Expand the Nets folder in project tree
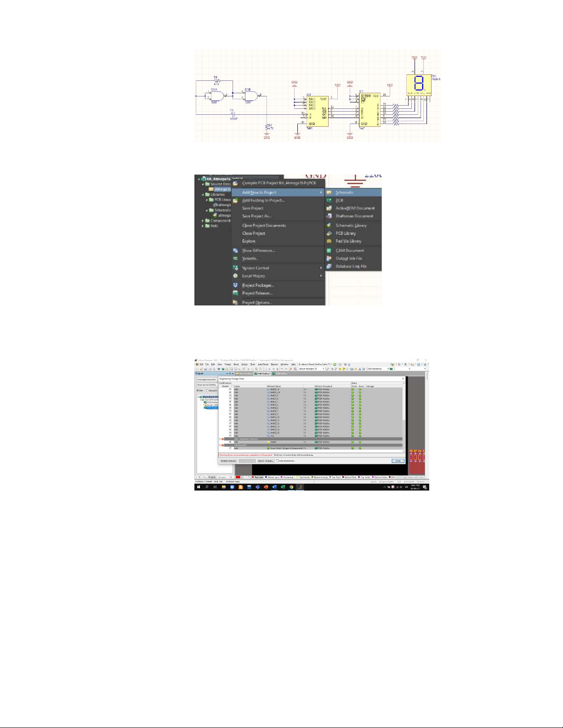This screenshot has height=728, width=563. coord(203,226)
